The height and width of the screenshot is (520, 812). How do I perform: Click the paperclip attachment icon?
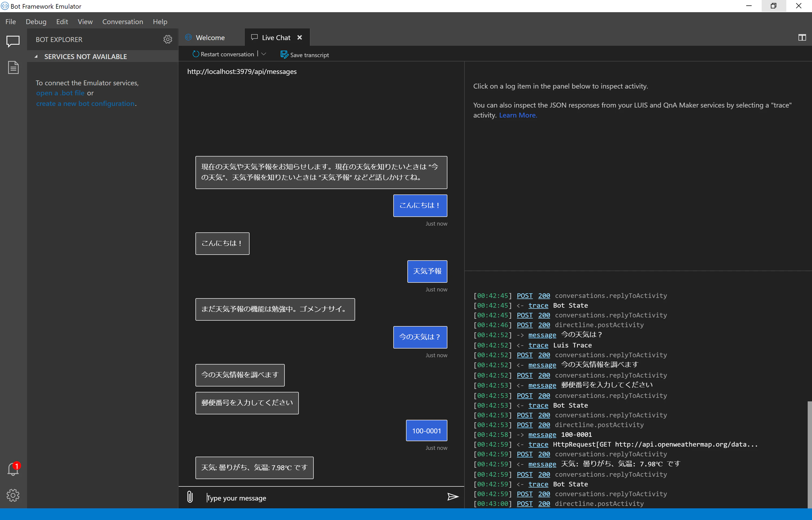(190, 497)
